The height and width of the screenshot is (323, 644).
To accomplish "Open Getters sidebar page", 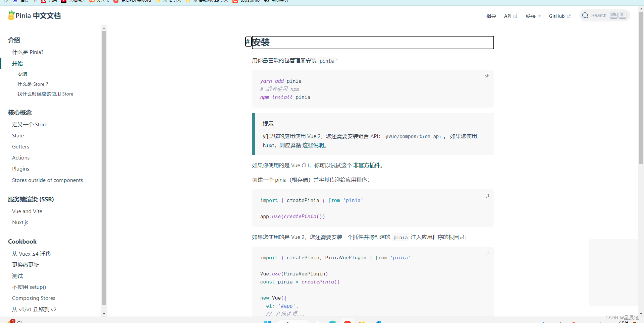I will coord(20,147).
